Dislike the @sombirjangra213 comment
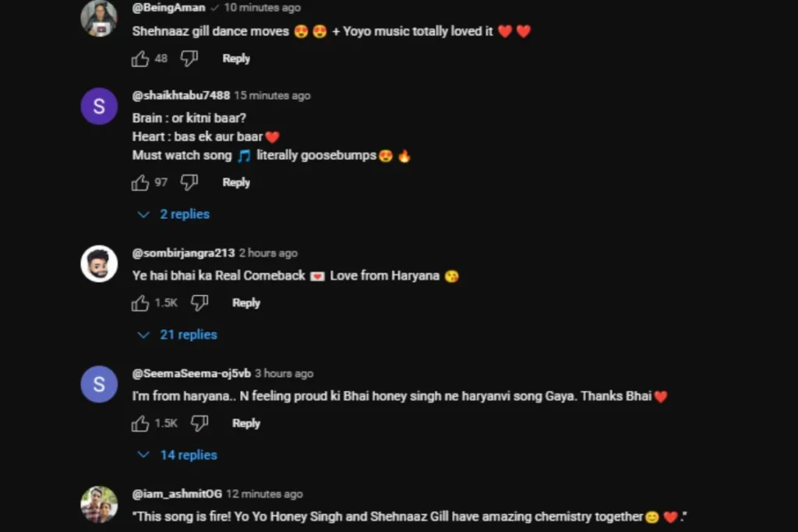 tap(199, 303)
